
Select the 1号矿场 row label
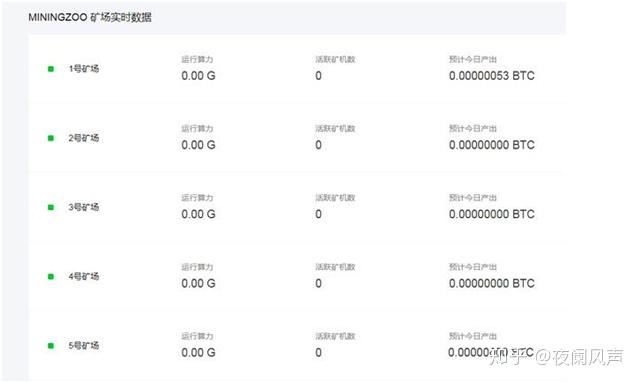[x=84, y=69]
